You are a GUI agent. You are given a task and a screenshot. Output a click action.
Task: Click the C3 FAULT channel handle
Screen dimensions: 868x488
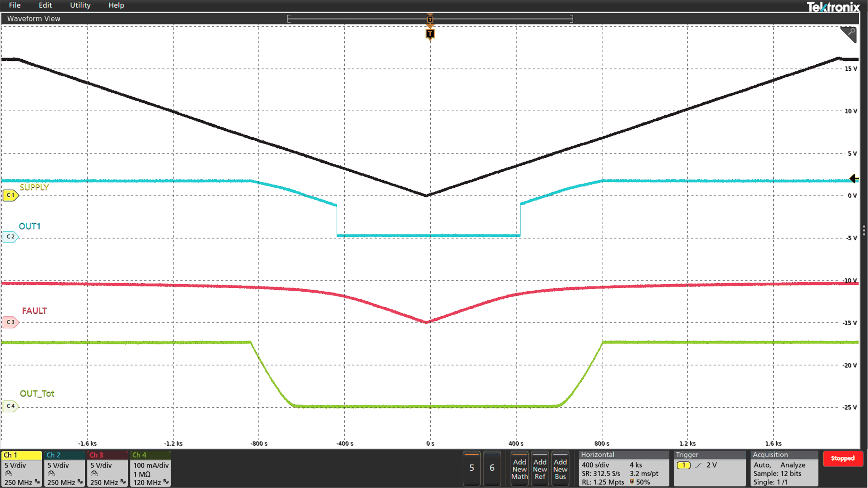pyautogui.click(x=10, y=322)
